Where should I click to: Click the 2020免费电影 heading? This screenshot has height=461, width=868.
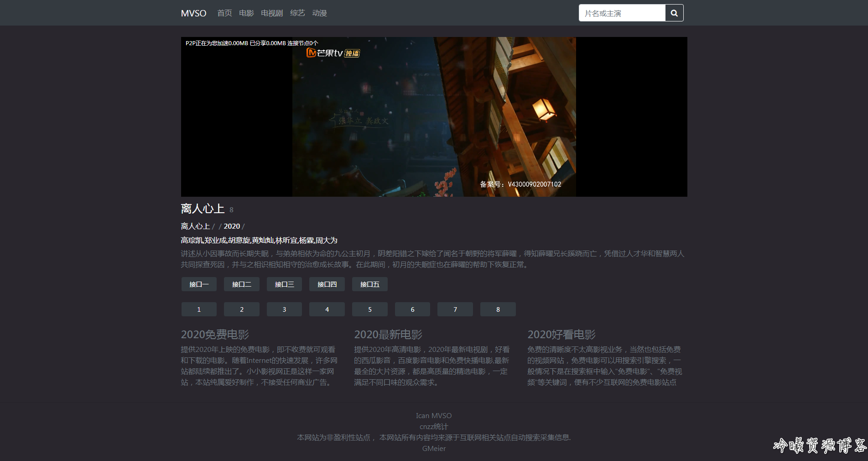pos(215,335)
